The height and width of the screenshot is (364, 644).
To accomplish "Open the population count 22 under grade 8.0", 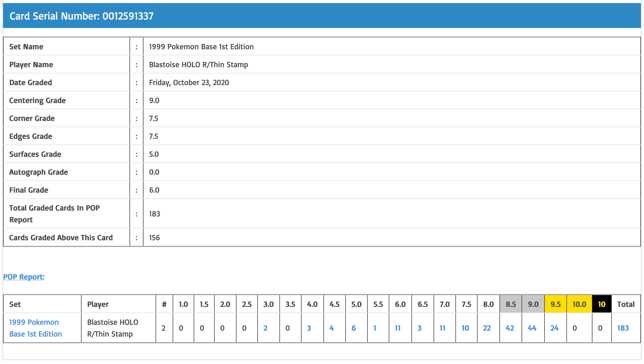I will [487, 328].
